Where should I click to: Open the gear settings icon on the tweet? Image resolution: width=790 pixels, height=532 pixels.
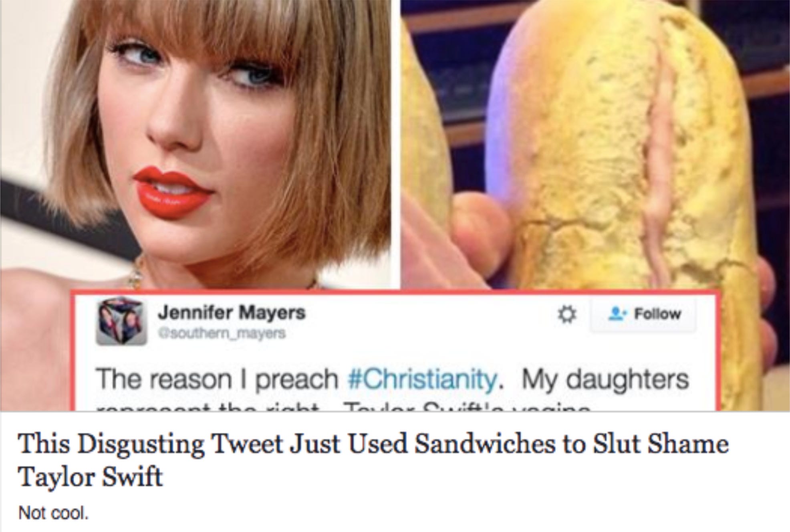[x=567, y=314]
